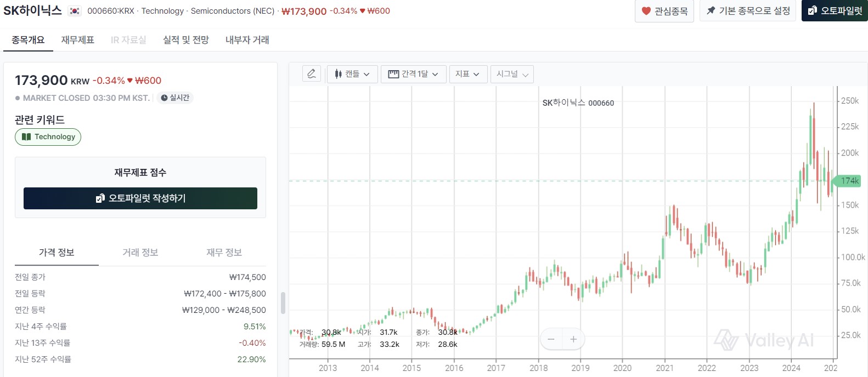Switch to the 재무제표 tab
The height and width of the screenshot is (377, 868).
click(77, 40)
